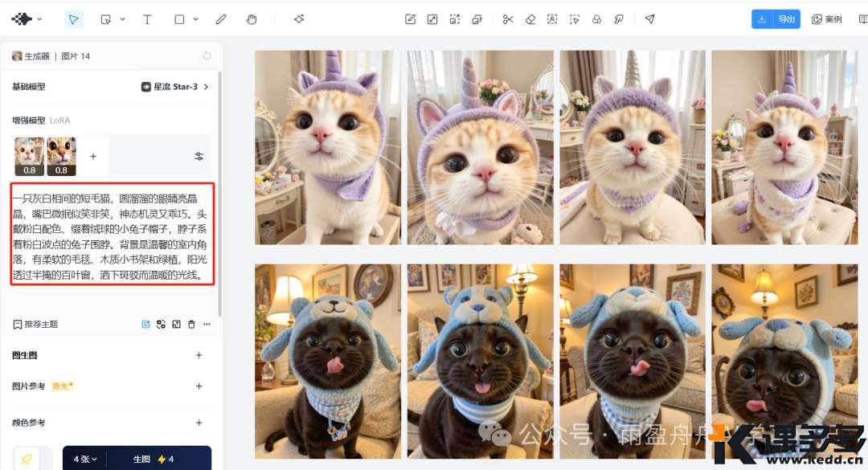868x470 pixels.
Task: Activate the hand pan tool
Action: pos(252,19)
